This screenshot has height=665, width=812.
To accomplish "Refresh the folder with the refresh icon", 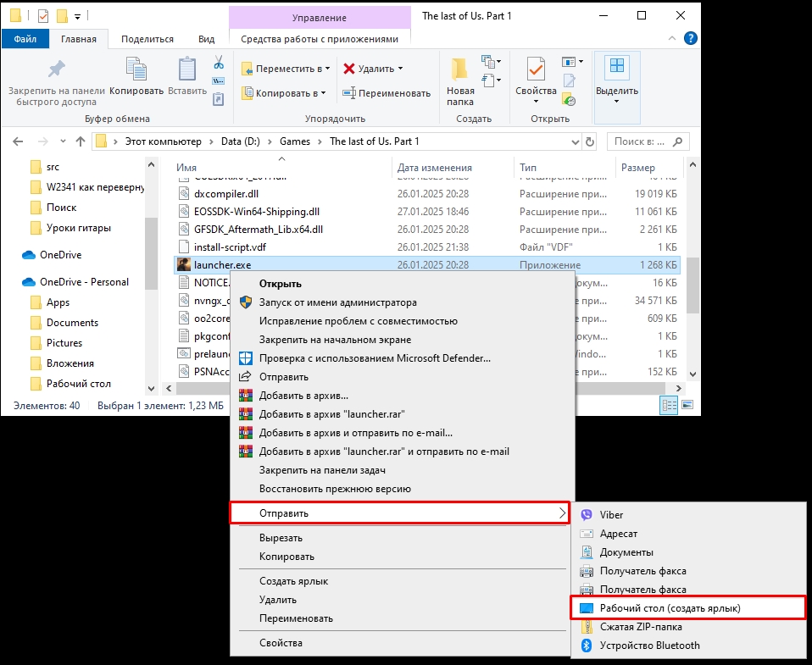I will click(590, 141).
